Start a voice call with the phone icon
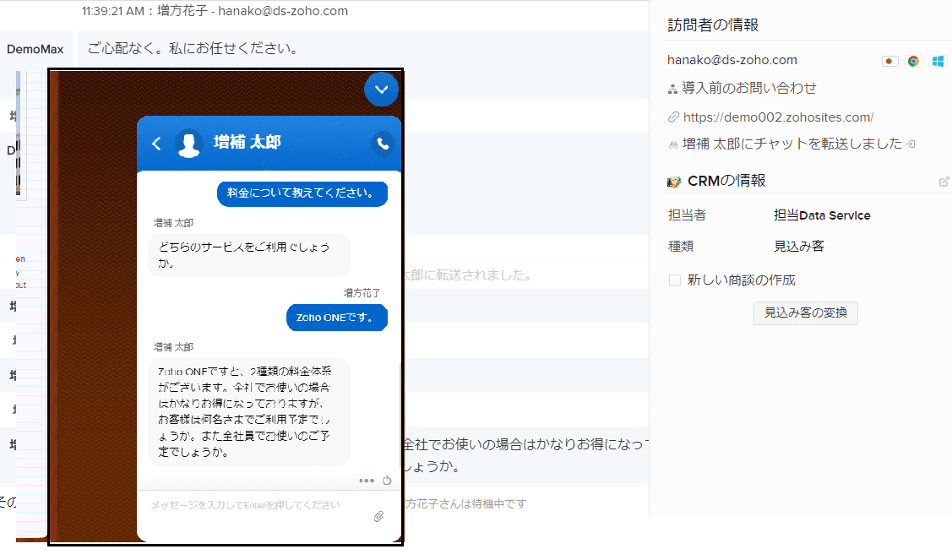The image size is (952, 560). 383,144
